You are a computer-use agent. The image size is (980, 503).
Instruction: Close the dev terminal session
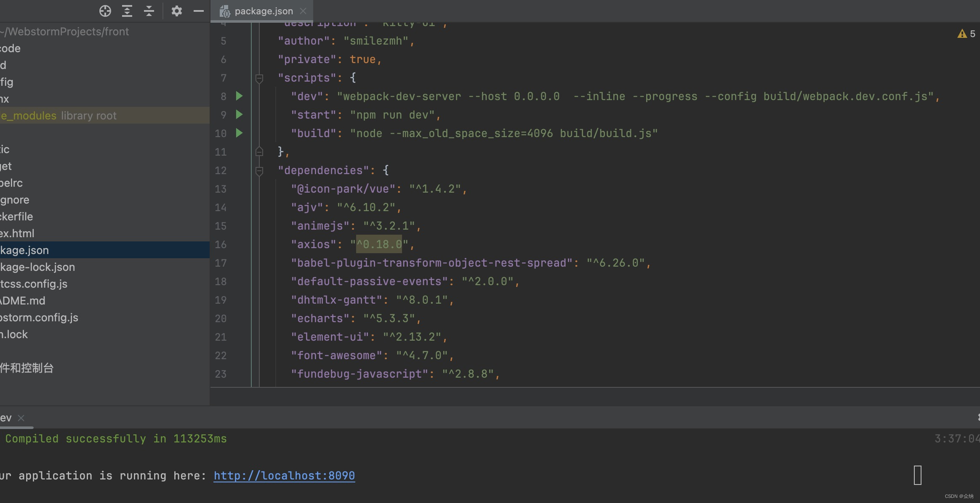coord(21,418)
